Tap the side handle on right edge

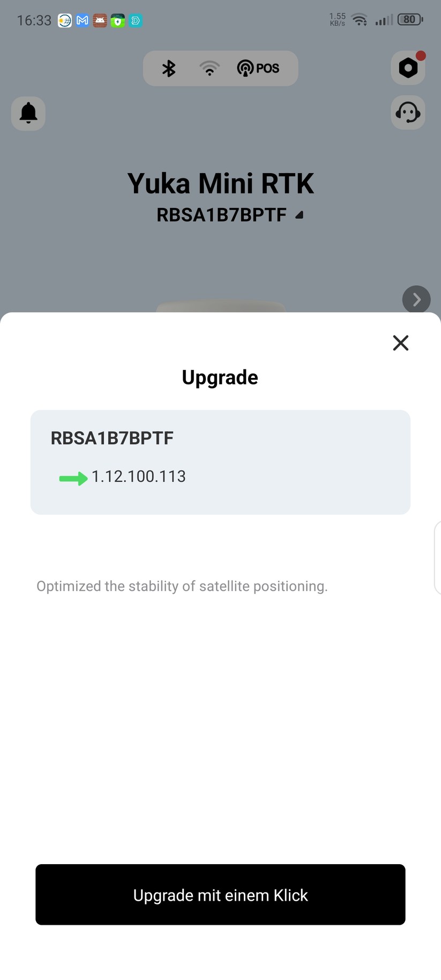tap(437, 558)
